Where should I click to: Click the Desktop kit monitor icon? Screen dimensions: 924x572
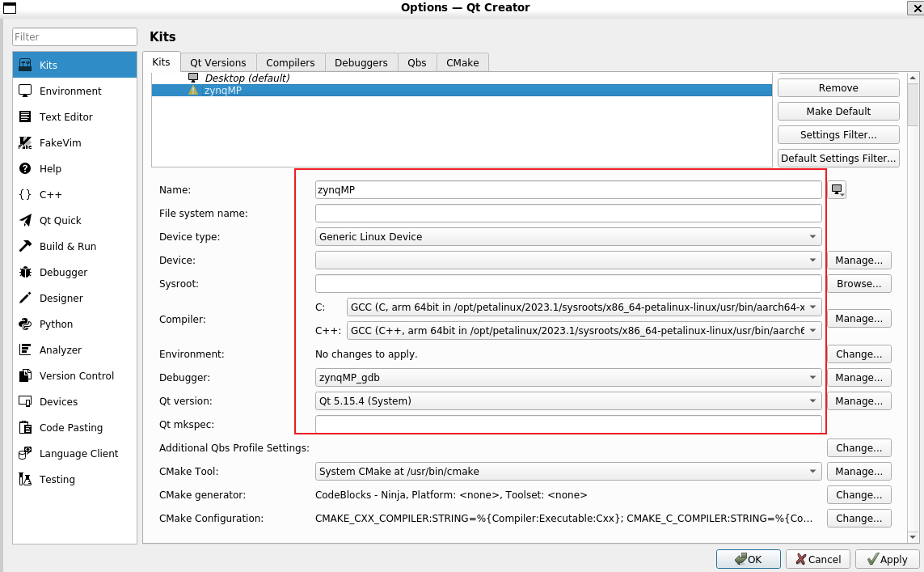point(192,78)
